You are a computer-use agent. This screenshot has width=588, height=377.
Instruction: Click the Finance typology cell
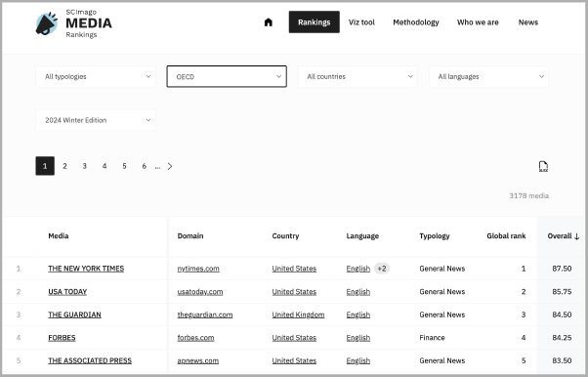point(432,338)
